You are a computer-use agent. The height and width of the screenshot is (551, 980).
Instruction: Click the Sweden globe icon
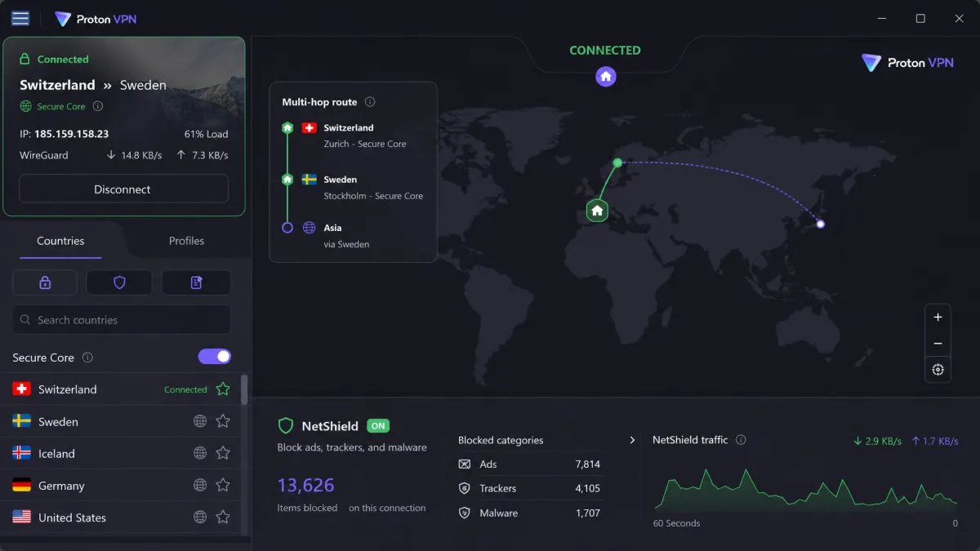[x=200, y=421]
